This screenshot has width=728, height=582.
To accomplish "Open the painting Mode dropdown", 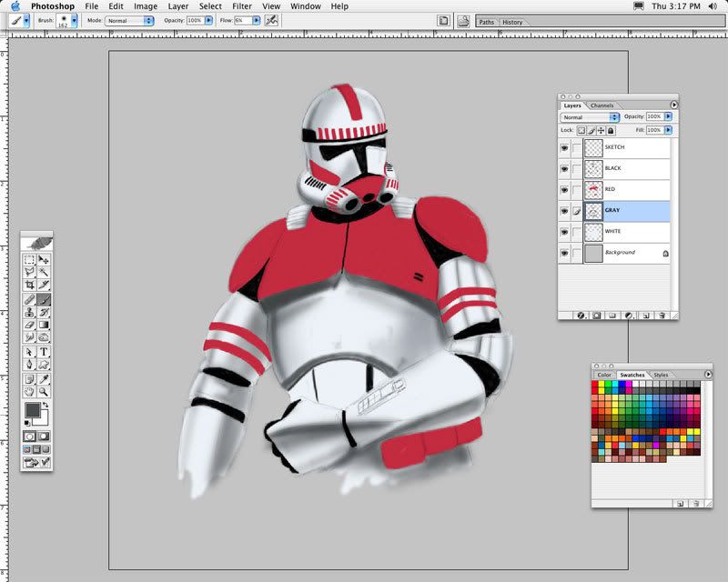I will [x=129, y=20].
